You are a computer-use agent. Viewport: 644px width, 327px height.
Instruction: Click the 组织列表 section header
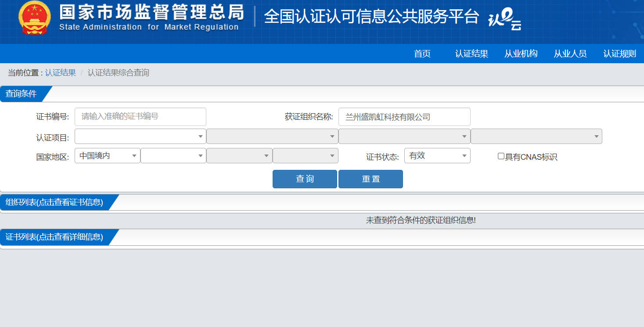click(x=54, y=202)
